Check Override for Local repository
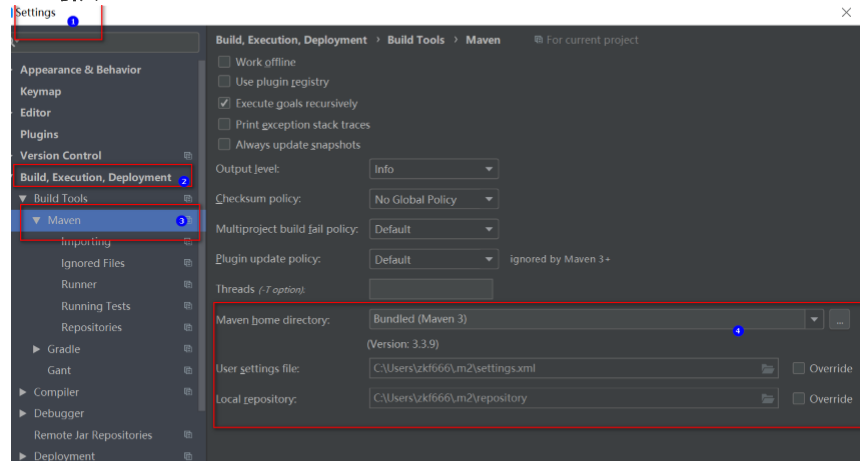The image size is (868, 466). click(x=798, y=398)
